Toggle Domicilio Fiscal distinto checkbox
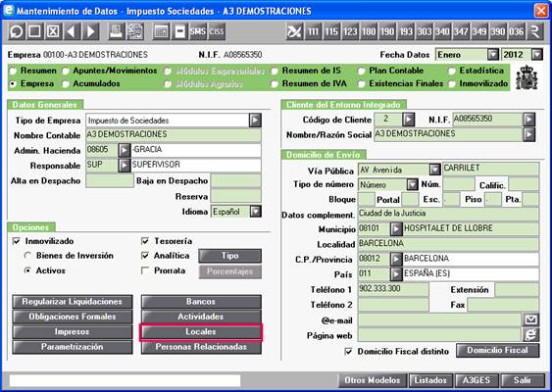552x392 pixels. pyautogui.click(x=348, y=351)
